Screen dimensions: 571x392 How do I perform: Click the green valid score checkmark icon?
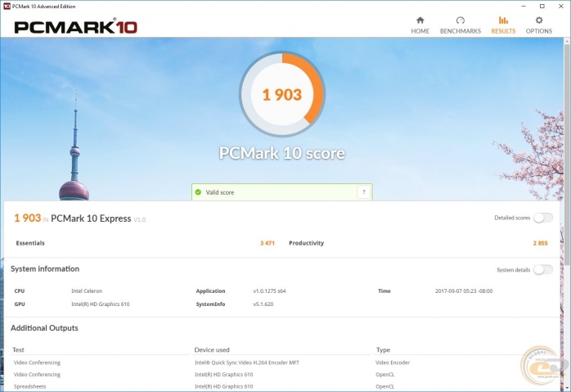(x=198, y=192)
